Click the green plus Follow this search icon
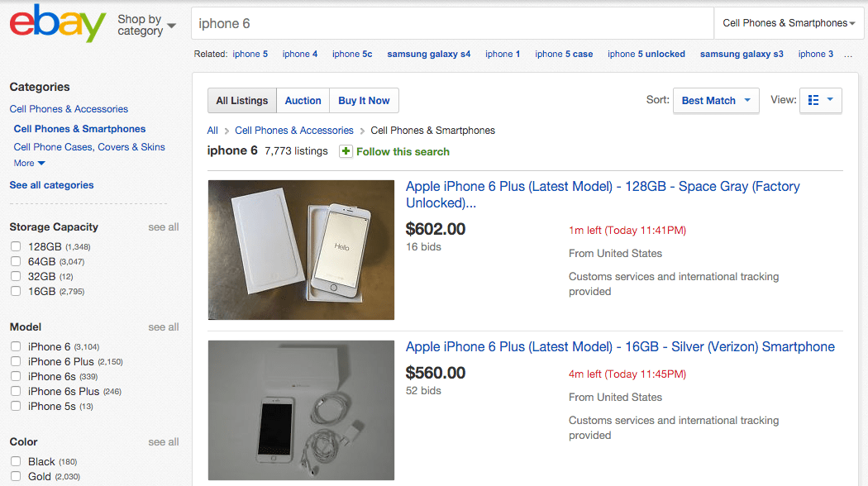868x486 pixels. 346,152
